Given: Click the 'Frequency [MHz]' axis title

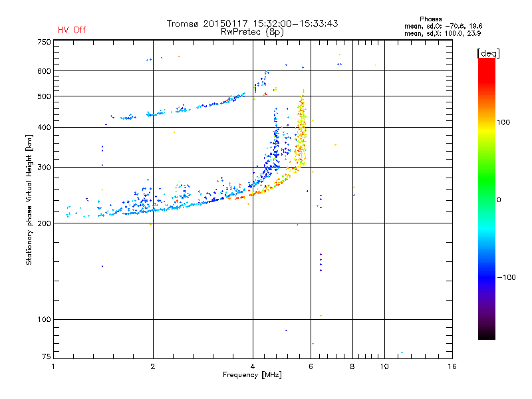Looking at the screenshot, I should click(252, 375).
